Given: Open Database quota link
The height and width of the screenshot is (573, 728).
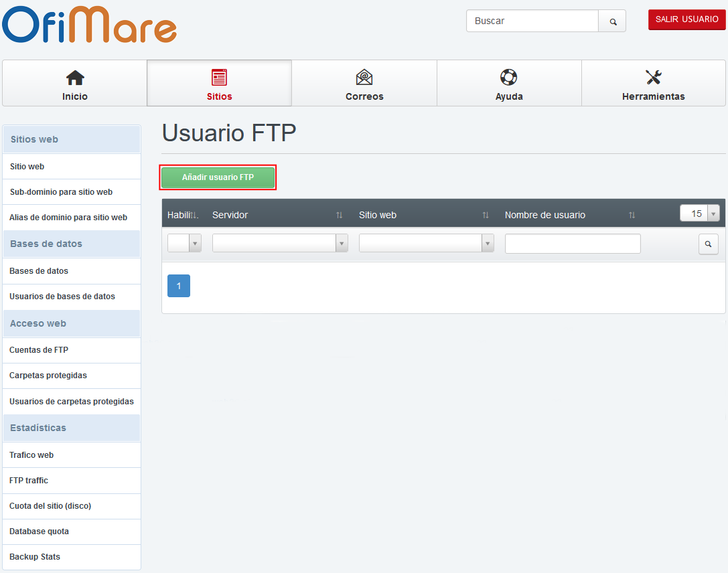Looking at the screenshot, I should pyautogui.click(x=72, y=531).
